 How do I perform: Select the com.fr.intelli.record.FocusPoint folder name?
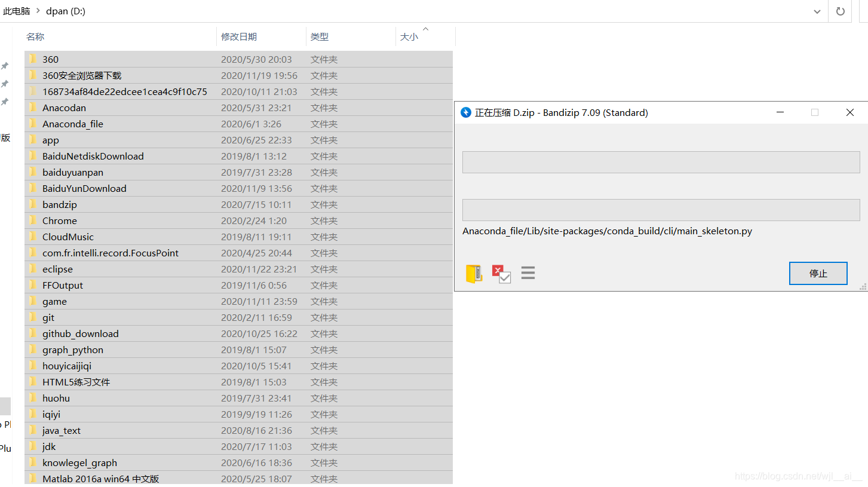(x=111, y=253)
